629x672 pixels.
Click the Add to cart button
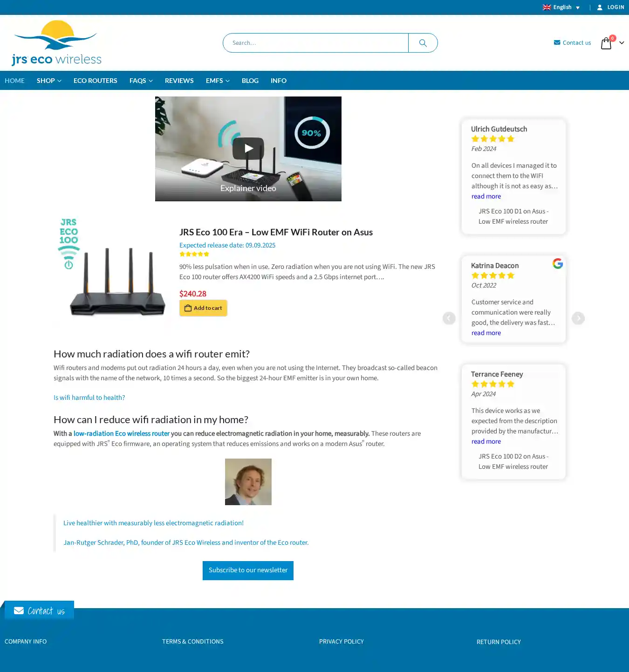pyautogui.click(x=203, y=308)
